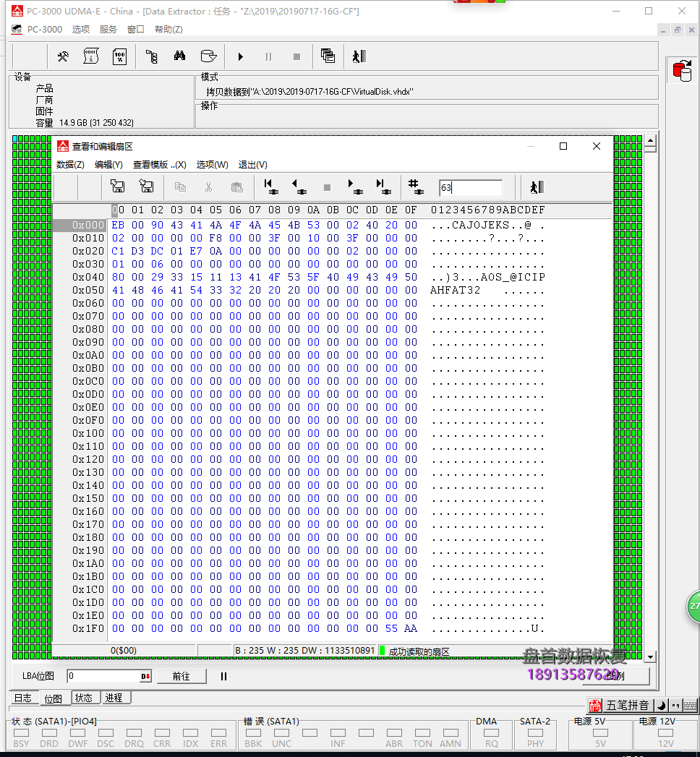Click the pause button beside 前往

(223, 676)
